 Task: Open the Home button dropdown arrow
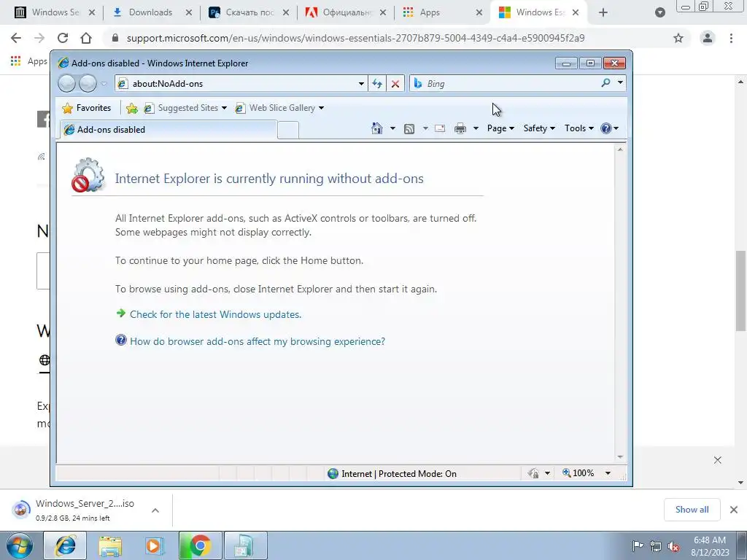pos(392,128)
